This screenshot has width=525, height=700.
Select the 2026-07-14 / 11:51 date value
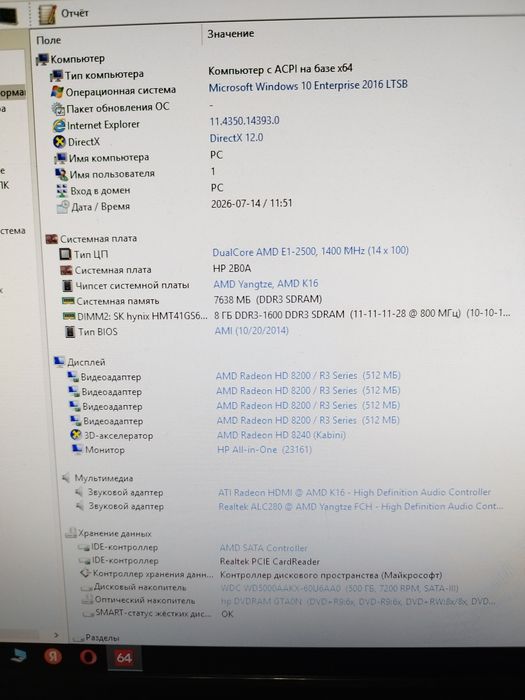click(x=252, y=204)
